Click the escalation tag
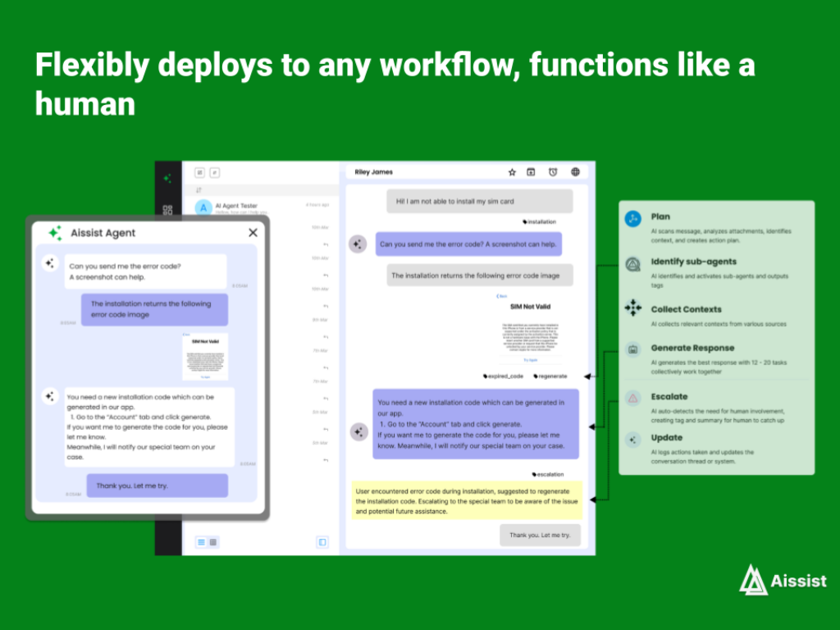840x630 pixels. [548, 474]
